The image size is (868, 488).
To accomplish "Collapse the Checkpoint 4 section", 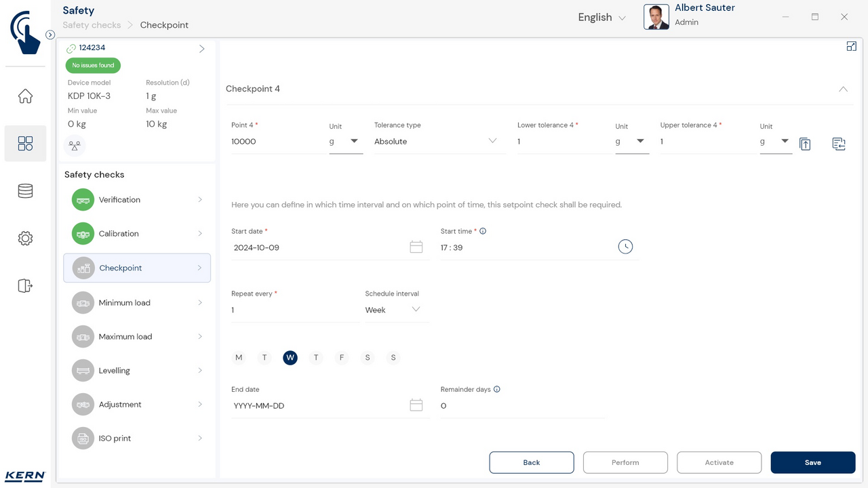I will click(x=843, y=89).
